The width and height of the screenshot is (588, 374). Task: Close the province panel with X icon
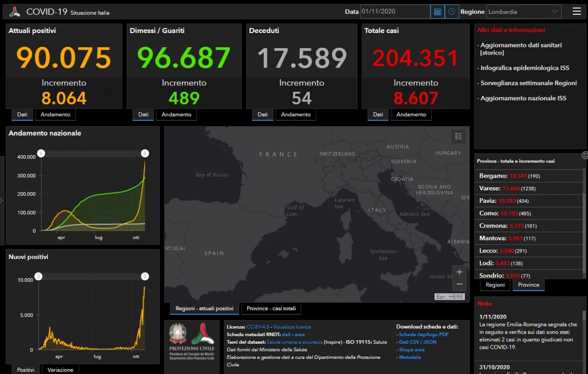click(x=585, y=155)
